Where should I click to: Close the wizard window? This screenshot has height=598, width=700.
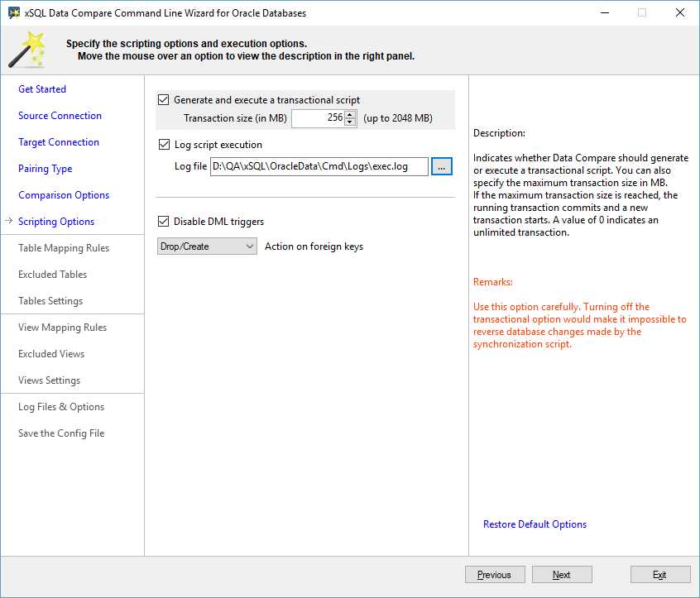pos(680,13)
